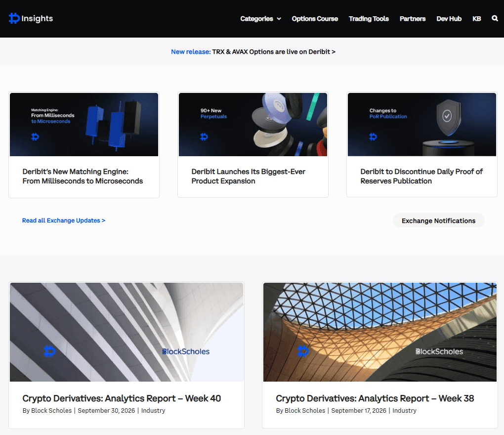Screen dimensions: 504x435
Task: Visit the Dev Hub nav link
Action: [449, 19]
